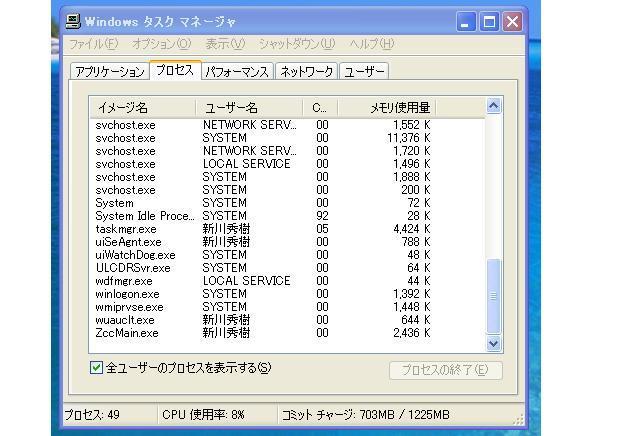This screenshot has height=436, width=640.
Task: Select the System Idle Proce... row
Action: click(287, 216)
